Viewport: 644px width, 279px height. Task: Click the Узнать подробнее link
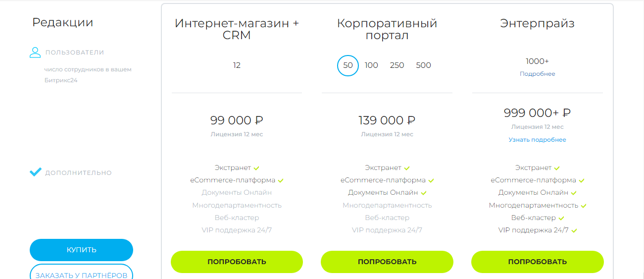coord(537,140)
